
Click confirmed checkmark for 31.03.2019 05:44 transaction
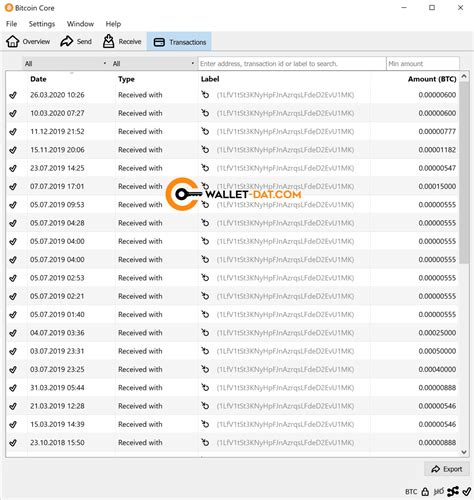point(13,388)
